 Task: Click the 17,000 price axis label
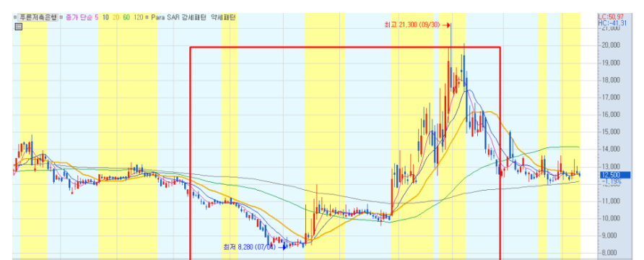pos(611,97)
